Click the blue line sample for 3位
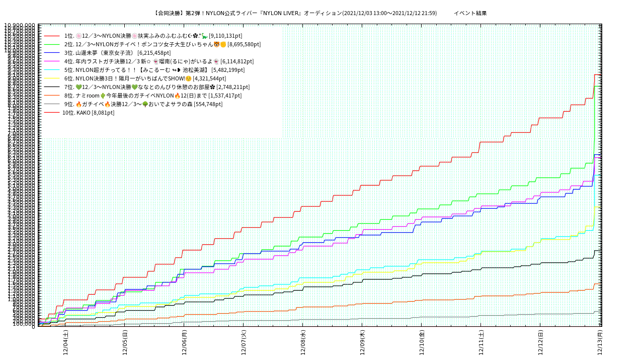 pyautogui.click(x=52, y=53)
